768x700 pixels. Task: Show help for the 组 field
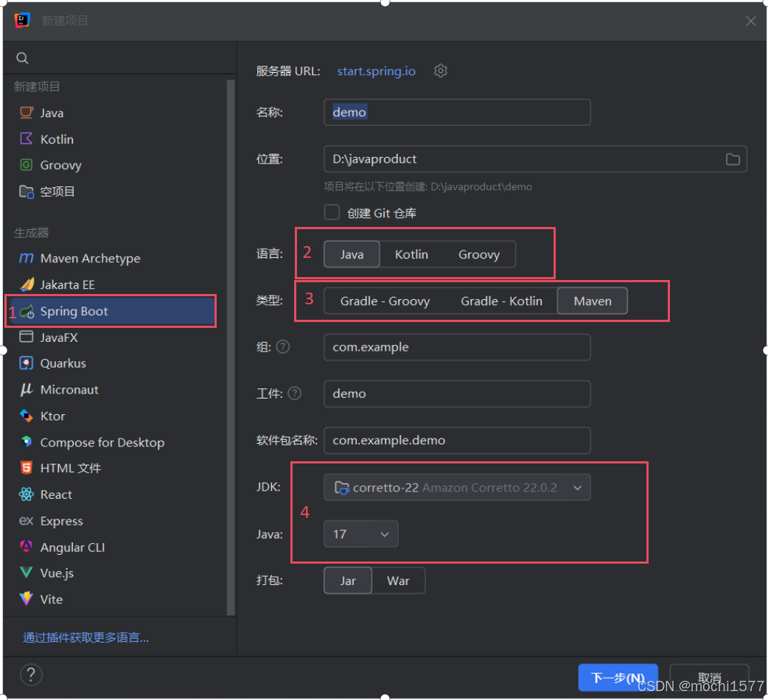pos(283,346)
